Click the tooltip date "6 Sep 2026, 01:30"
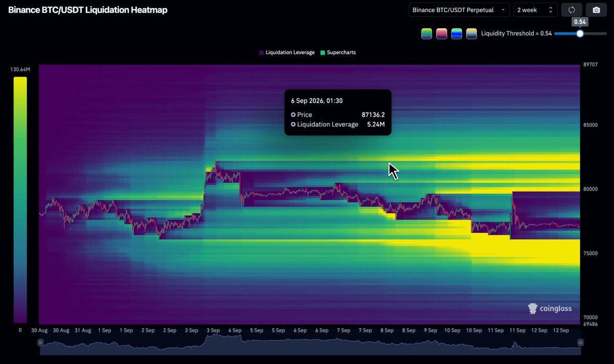Viewport: 614px width, 364px height. pos(317,101)
